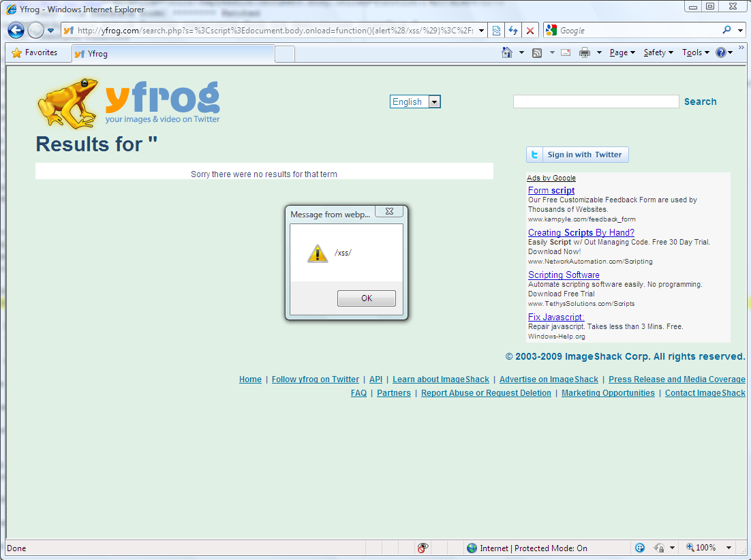Image resolution: width=751 pixels, height=560 pixels.
Task: Click the status bar lock icon
Action: [660, 548]
